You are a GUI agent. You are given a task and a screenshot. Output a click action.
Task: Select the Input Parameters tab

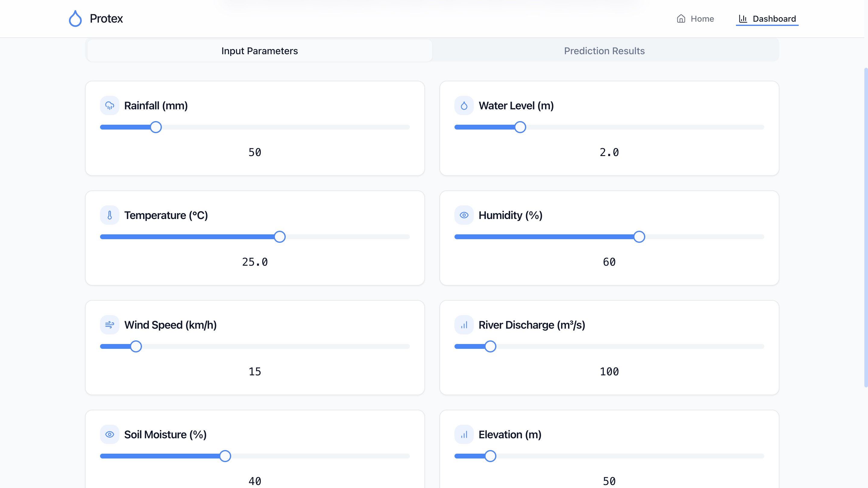[x=259, y=51]
